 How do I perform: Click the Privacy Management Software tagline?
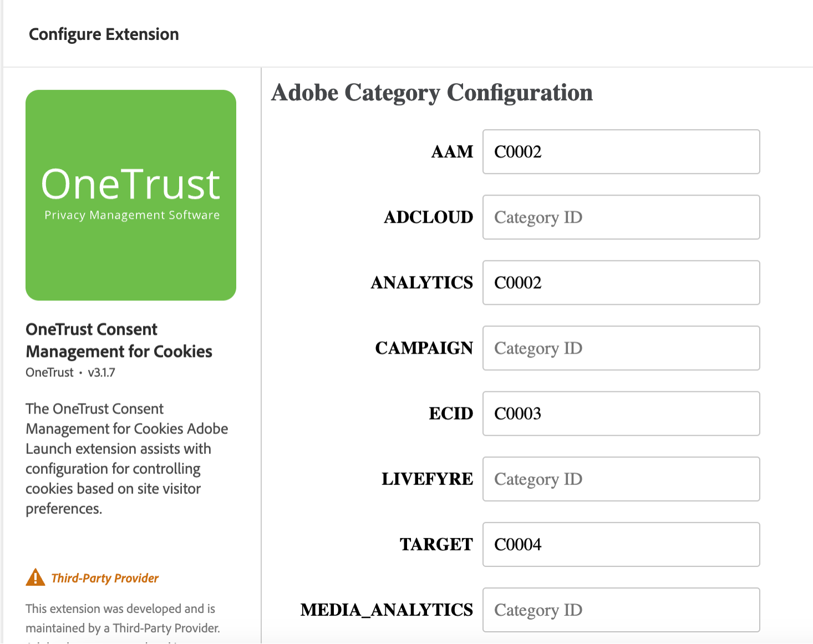131,215
